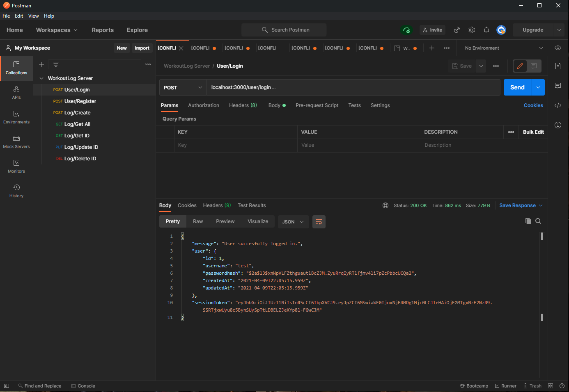Open the Environments sidebar panel
The width and height of the screenshot is (569, 392).
(x=16, y=117)
